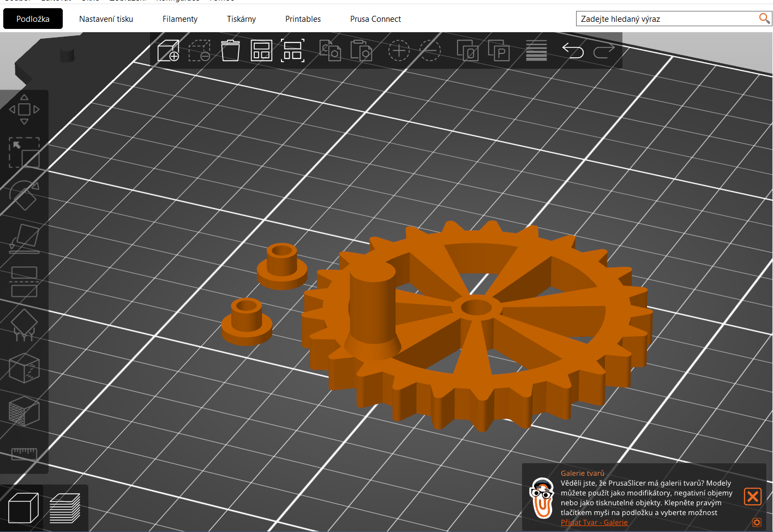Select the Cut tool

(24, 282)
